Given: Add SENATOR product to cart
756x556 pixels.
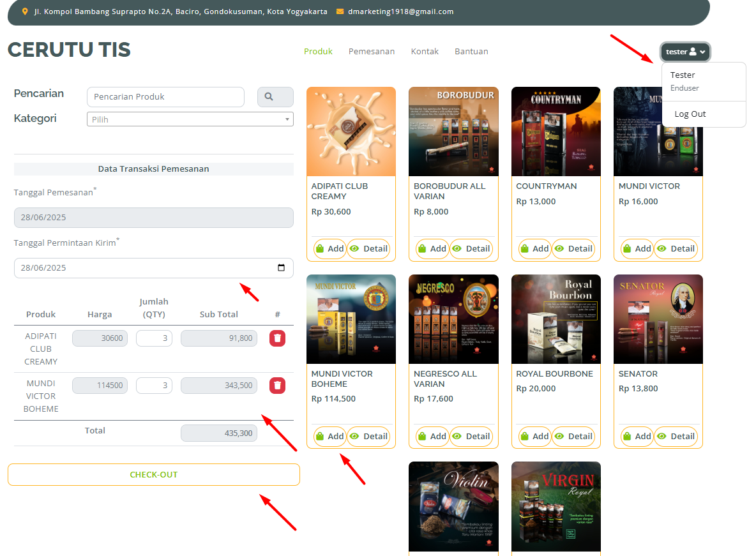Looking at the screenshot, I should [637, 437].
